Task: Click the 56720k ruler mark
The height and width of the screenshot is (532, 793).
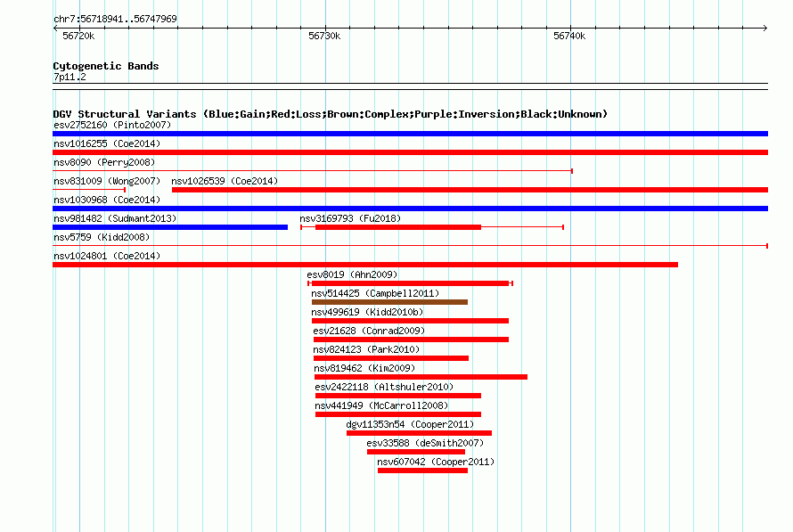Action: (x=78, y=36)
